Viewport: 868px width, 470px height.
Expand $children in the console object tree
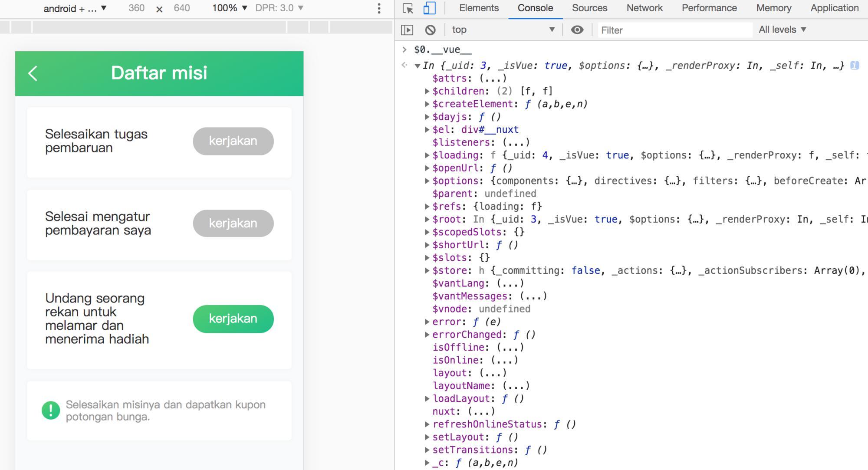click(427, 91)
